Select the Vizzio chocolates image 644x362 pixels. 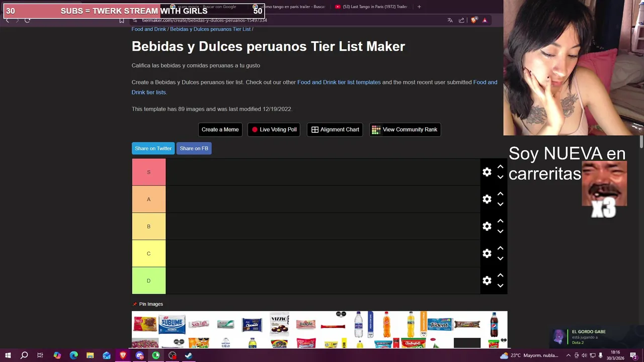click(x=279, y=324)
